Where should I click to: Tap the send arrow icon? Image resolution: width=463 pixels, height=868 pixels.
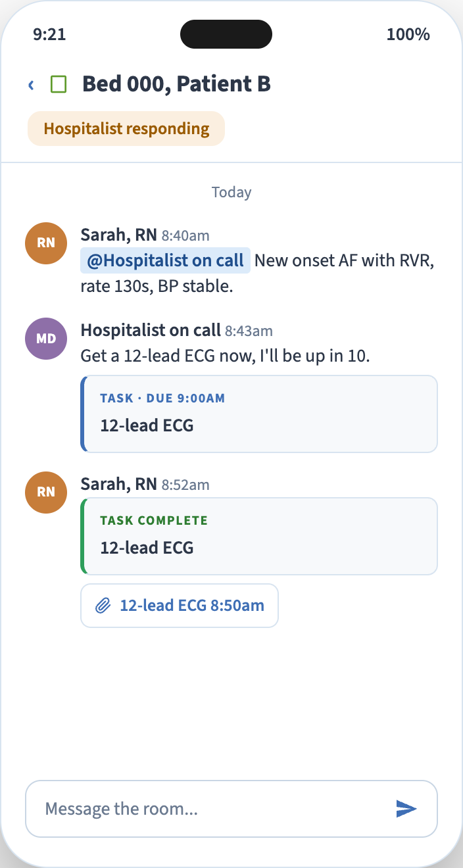click(406, 809)
